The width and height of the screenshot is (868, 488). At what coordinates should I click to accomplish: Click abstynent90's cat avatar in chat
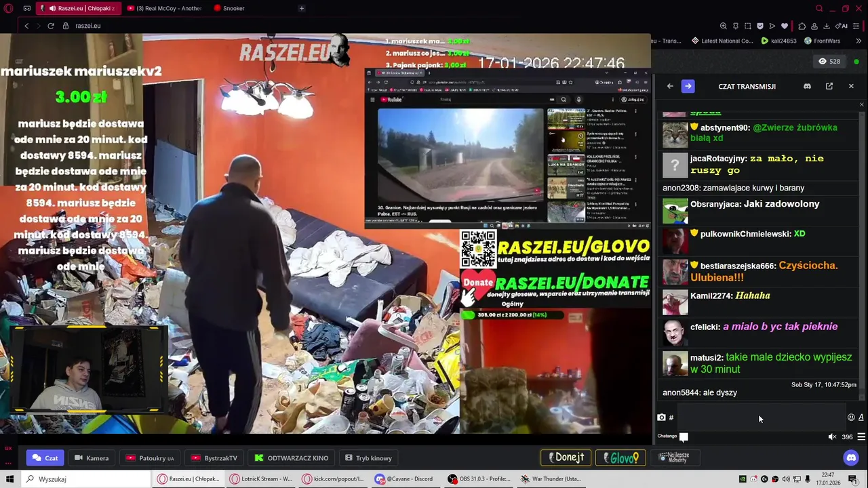[675, 134]
